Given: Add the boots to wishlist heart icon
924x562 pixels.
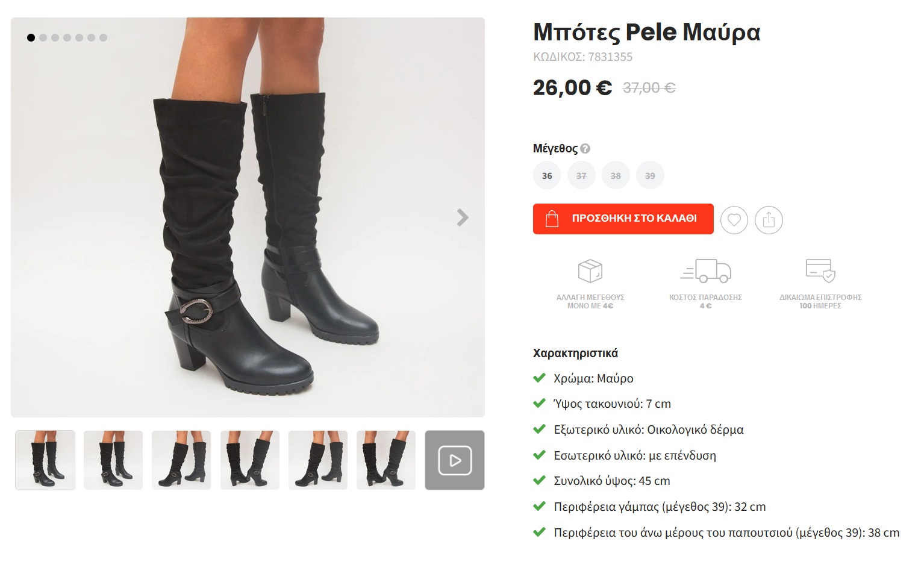Looking at the screenshot, I should 734,220.
